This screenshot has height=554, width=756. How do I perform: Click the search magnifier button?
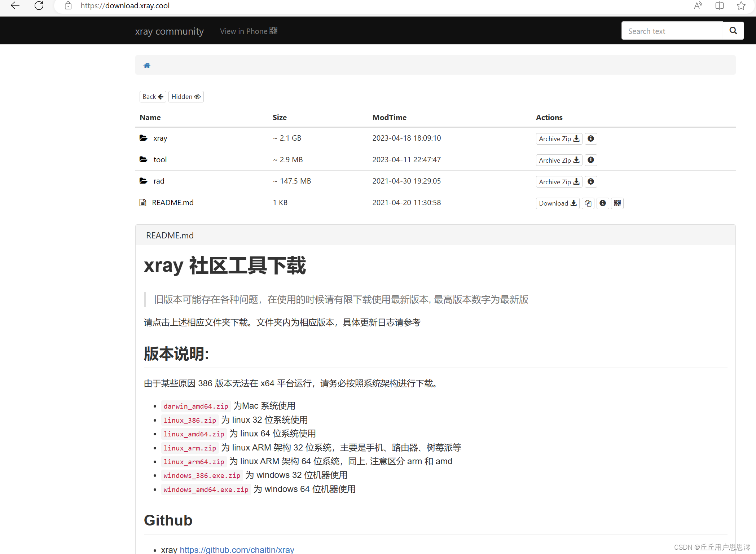733,31
